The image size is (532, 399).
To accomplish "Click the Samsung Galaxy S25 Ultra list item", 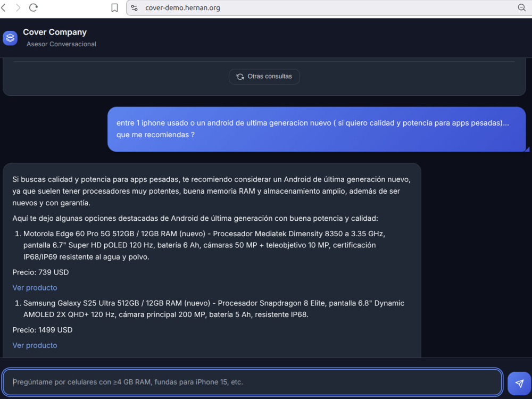I will [x=210, y=309].
